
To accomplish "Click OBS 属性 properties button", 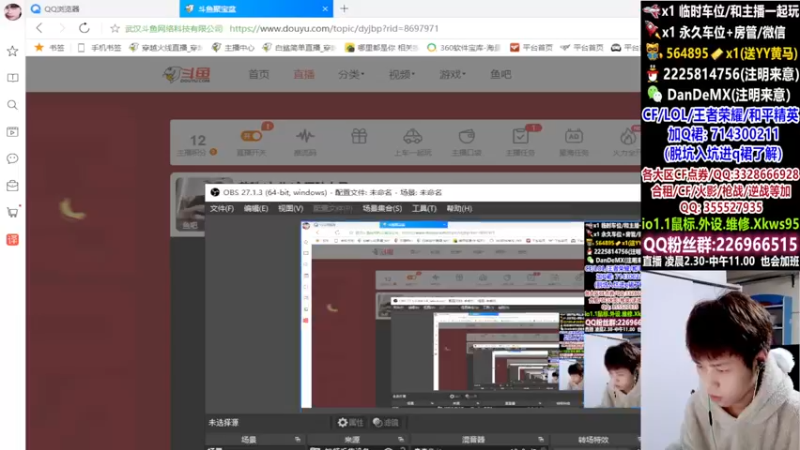I will [350, 422].
